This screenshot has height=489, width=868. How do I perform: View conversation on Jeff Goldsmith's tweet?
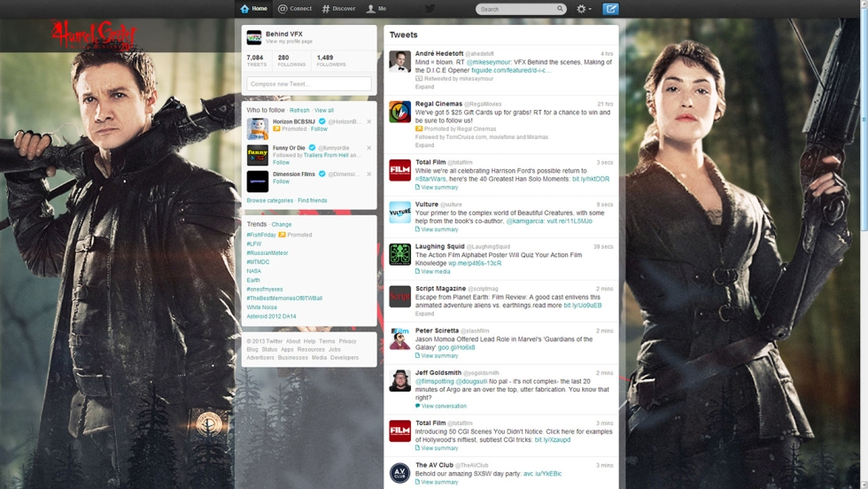coord(444,406)
